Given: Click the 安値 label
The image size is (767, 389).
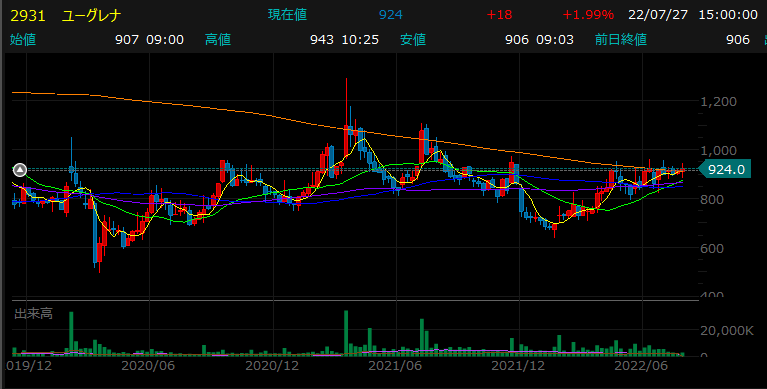Looking at the screenshot, I should click(x=413, y=39).
